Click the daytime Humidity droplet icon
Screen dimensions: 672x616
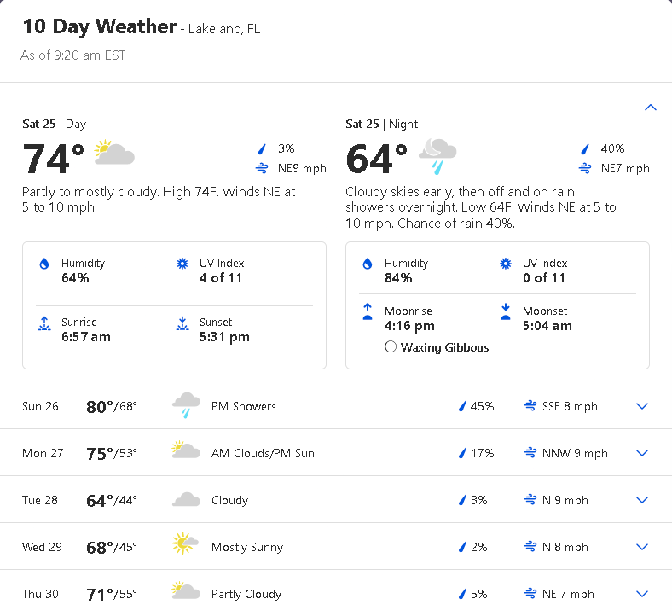coord(44,264)
